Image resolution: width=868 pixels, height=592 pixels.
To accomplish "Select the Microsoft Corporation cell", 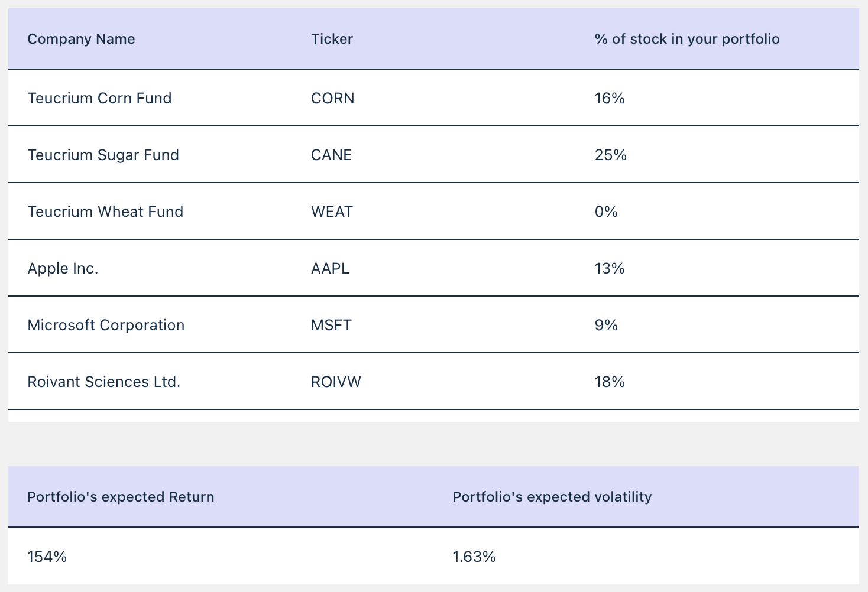I will point(106,325).
